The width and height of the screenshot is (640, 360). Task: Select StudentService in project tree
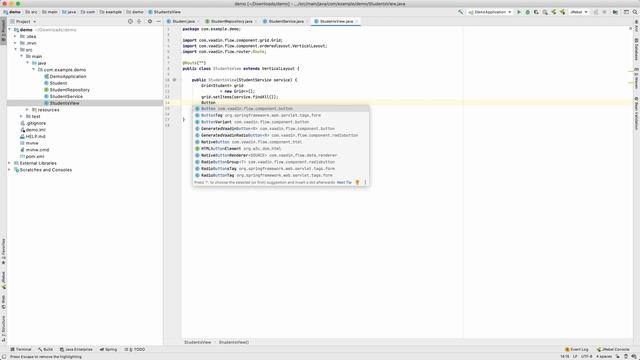[x=66, y=96]
